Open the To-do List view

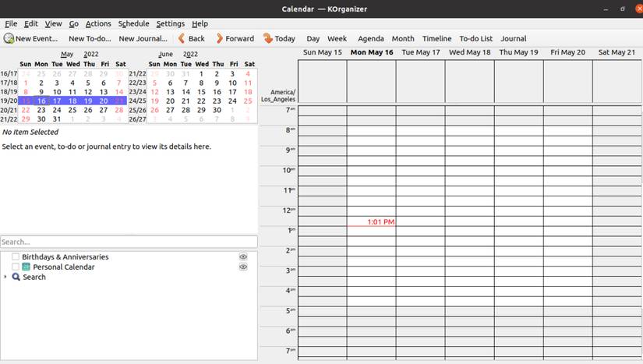pos(476,38)
